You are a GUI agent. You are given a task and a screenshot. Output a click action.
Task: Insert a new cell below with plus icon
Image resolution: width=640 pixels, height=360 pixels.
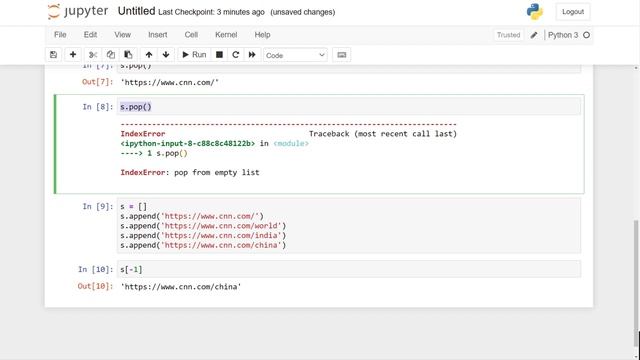pos(73,55)
